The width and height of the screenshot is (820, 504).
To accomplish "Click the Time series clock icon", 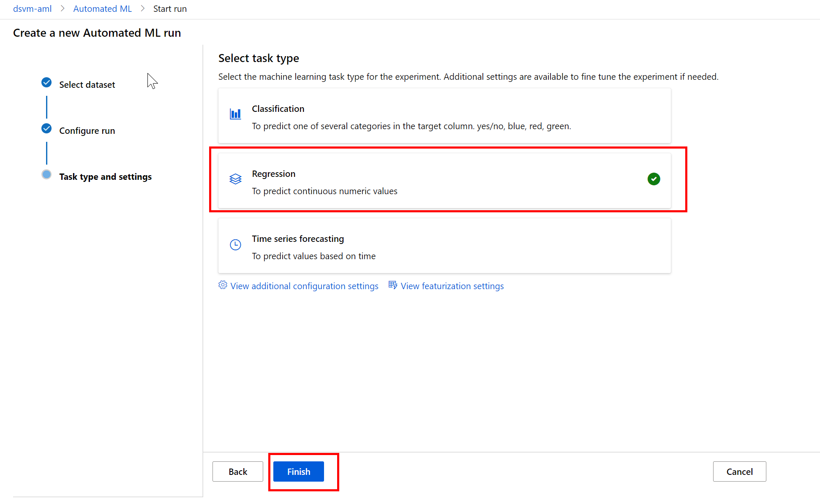I will click(x=235, y=244).
